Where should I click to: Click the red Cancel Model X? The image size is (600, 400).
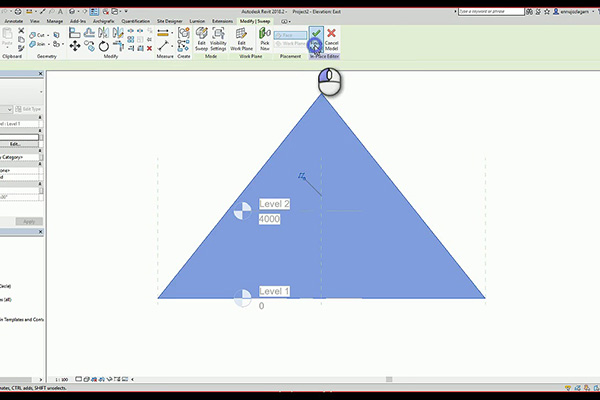(331, 34)
